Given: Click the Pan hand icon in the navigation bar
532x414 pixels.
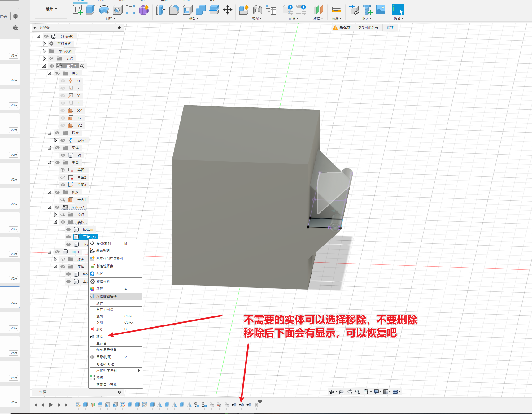Looking at the screenshot, I should 350,392.
